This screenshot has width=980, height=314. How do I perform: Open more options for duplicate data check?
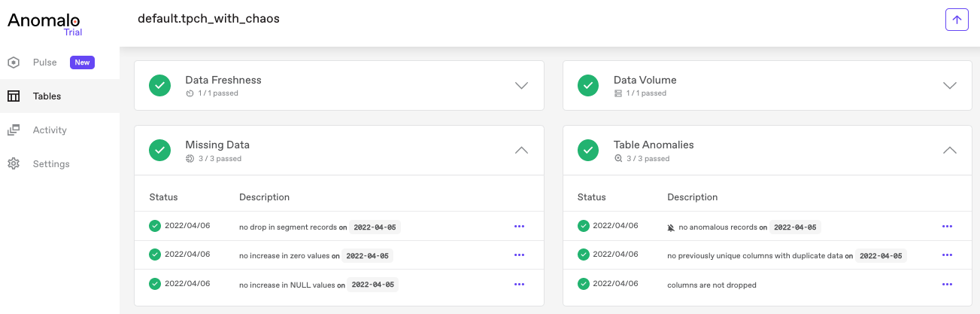pyautogui.click(x=947, y=255)
